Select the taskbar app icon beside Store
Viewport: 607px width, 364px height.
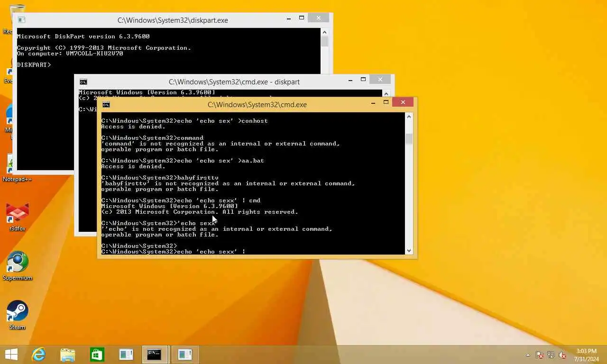pyautogui.click(x=126, y=355)
